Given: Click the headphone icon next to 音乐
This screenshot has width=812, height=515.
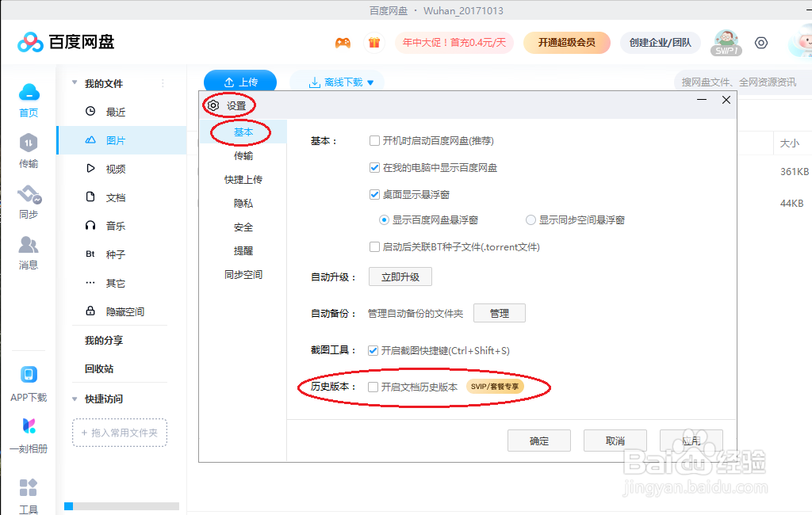Looking at the screenshot, I should [90, 225].
